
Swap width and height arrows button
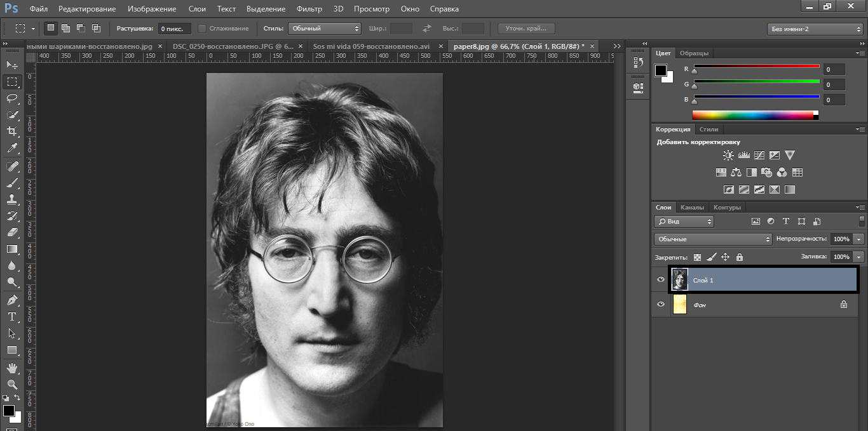coord(427,29)
